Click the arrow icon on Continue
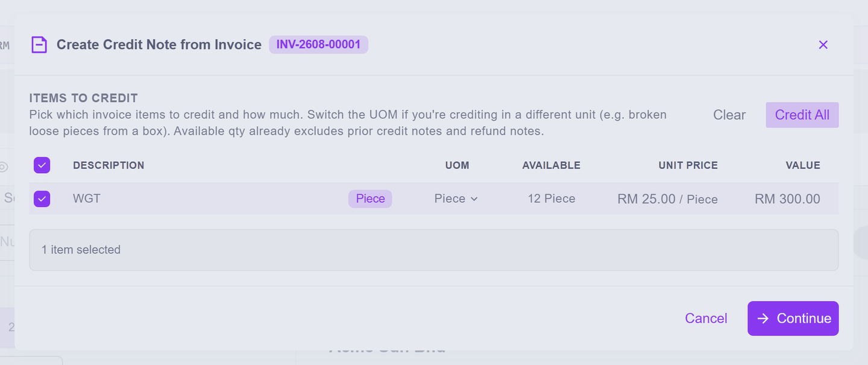 [763, 319]
